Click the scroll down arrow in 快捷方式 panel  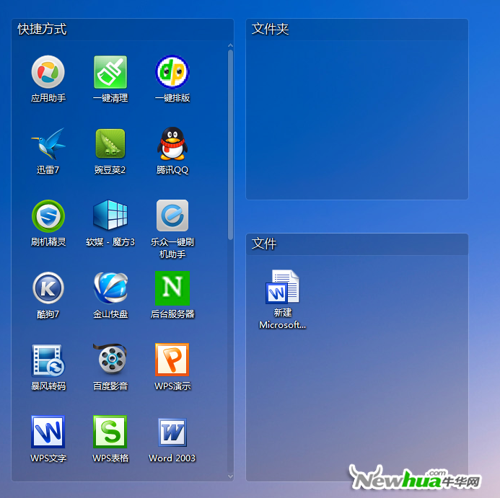click(230, 477)
